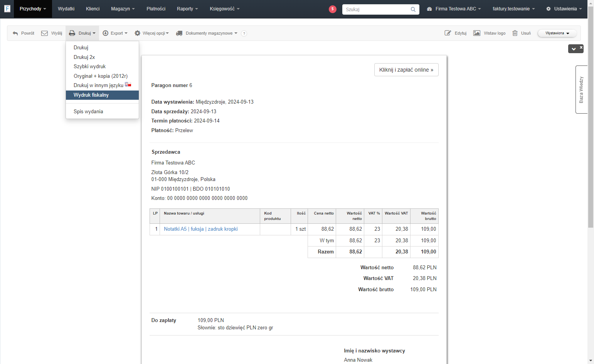594x364 pixels.
Task: Open the faktury.testowanie account menu
Action: pyautogui.click(x=514, y=9)
